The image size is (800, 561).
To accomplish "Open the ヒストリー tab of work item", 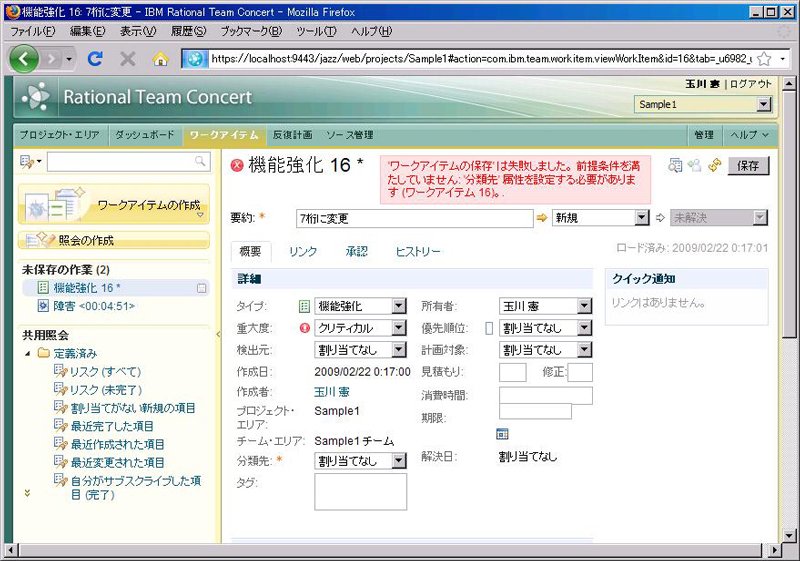I will [418, 251].
